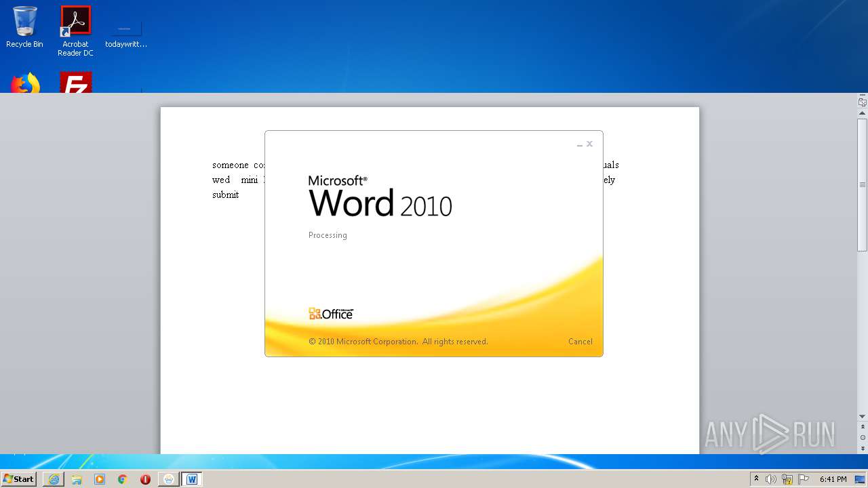
Task: Launch Google Chrome from the taskbar
Action: (x=123, y=479)
